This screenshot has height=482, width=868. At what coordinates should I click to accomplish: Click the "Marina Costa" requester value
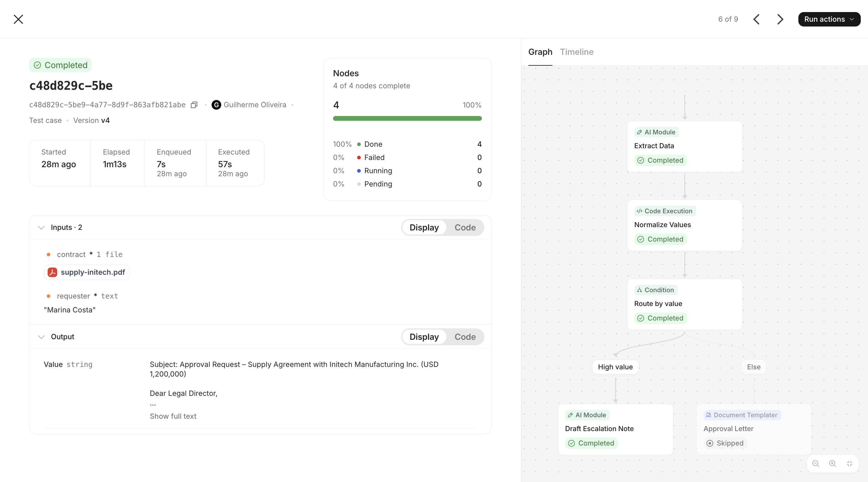pos(70,310)
